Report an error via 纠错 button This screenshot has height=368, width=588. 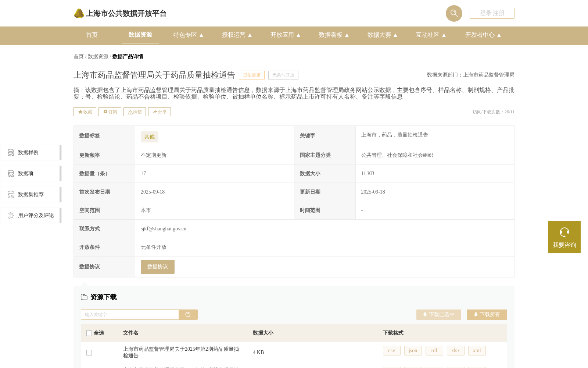135,112
